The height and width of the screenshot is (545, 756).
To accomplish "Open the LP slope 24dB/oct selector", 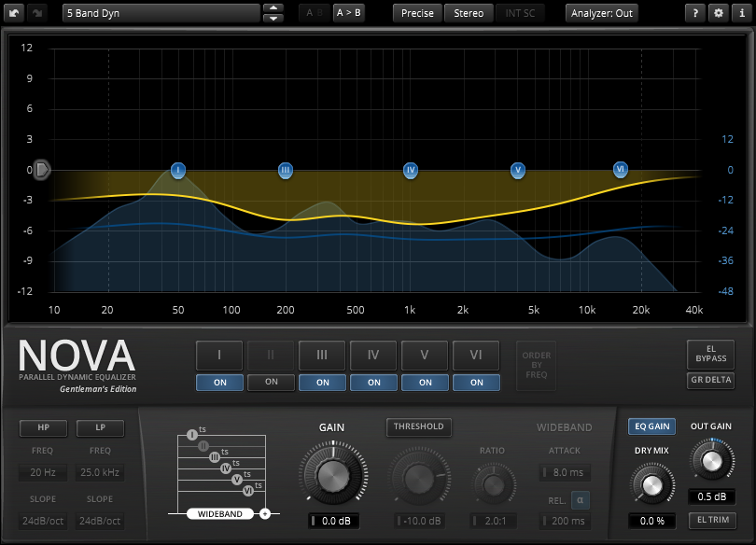I will point(100,521).
